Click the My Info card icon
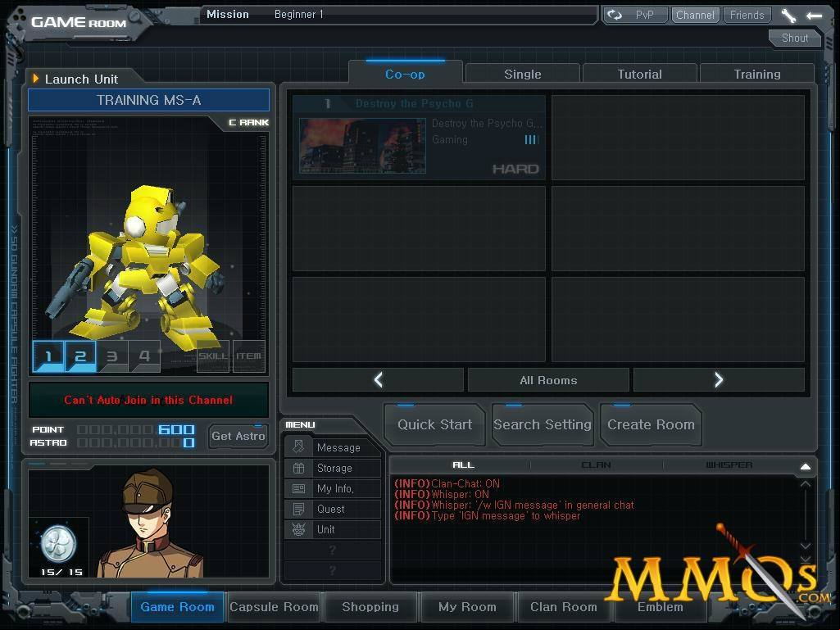Screen dimensions: 840x630 [298, 488]
